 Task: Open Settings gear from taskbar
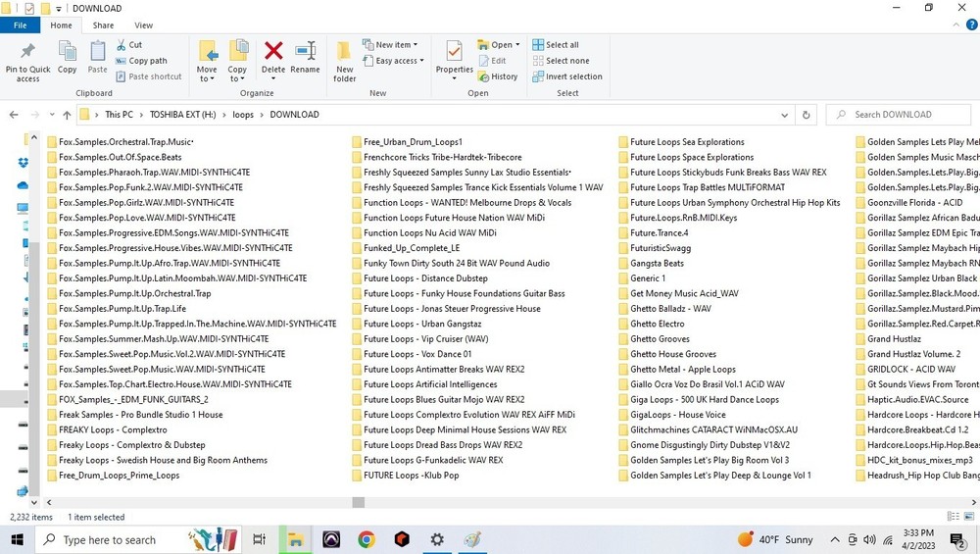pos(437,539)
